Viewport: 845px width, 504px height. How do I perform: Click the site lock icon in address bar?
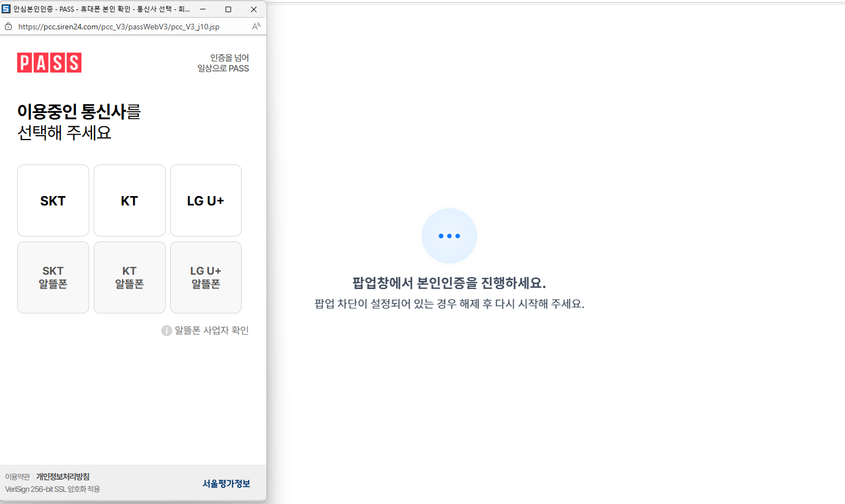(8, 27)
